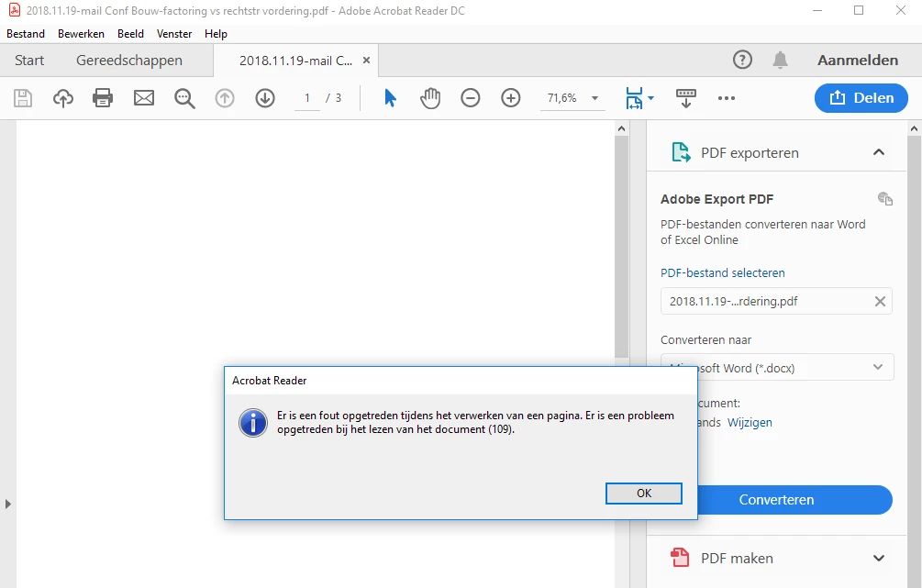Activate the selection arrow tool

tap(390, 98)
